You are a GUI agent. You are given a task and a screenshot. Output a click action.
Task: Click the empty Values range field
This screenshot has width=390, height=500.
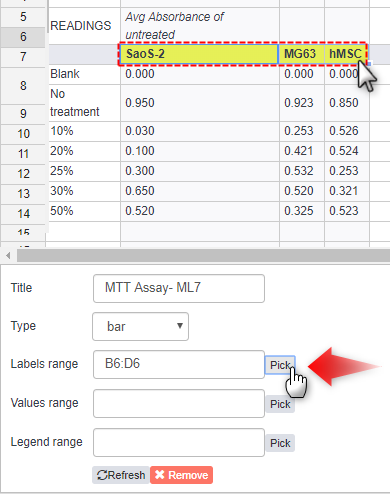(179, 403)
